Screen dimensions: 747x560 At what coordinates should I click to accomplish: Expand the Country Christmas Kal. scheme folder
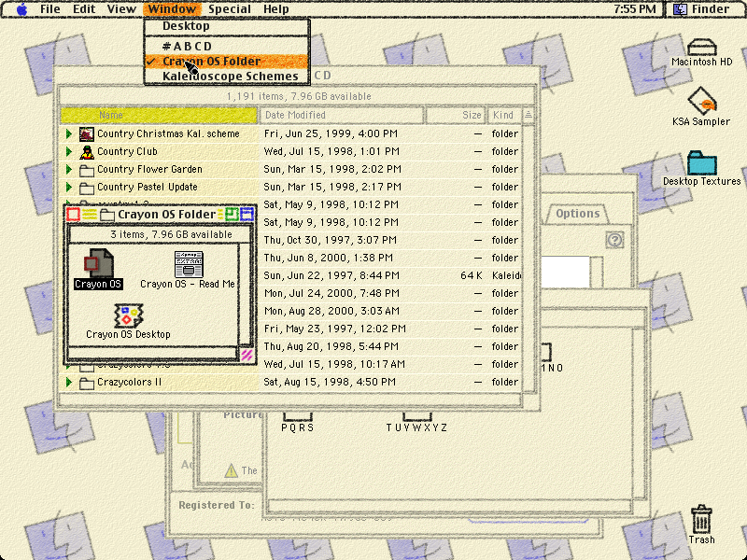click(69, 133)
